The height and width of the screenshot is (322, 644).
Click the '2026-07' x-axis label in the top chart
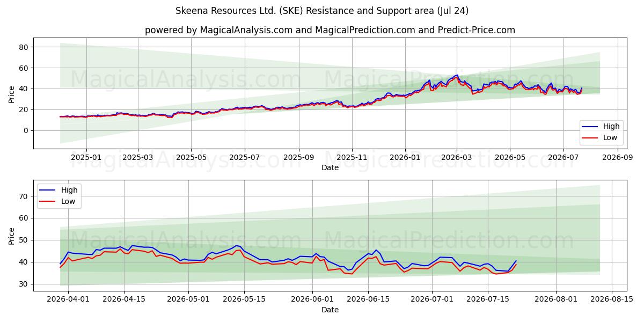coord(563,157)
